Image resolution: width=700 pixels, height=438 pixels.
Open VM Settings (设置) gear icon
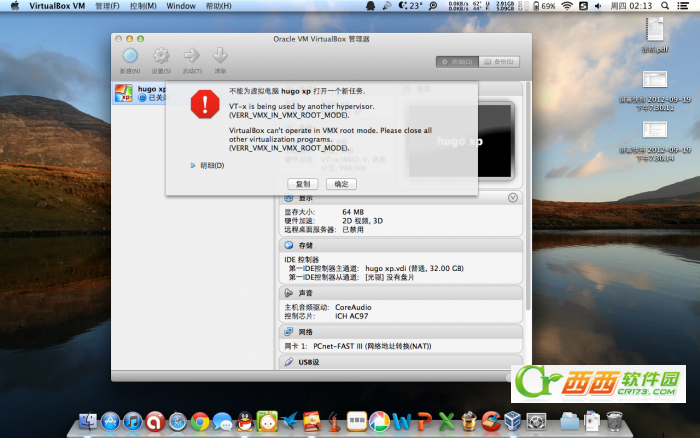[161, 56]
